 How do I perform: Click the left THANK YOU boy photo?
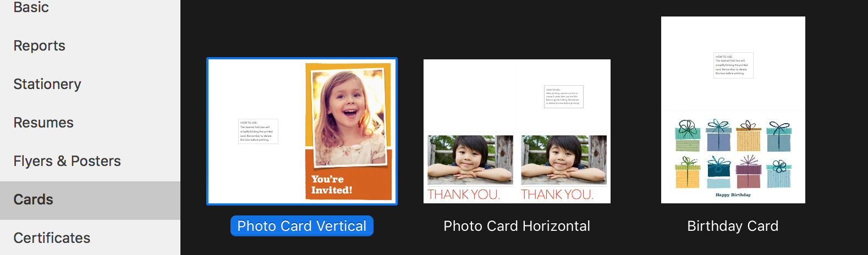470,160
